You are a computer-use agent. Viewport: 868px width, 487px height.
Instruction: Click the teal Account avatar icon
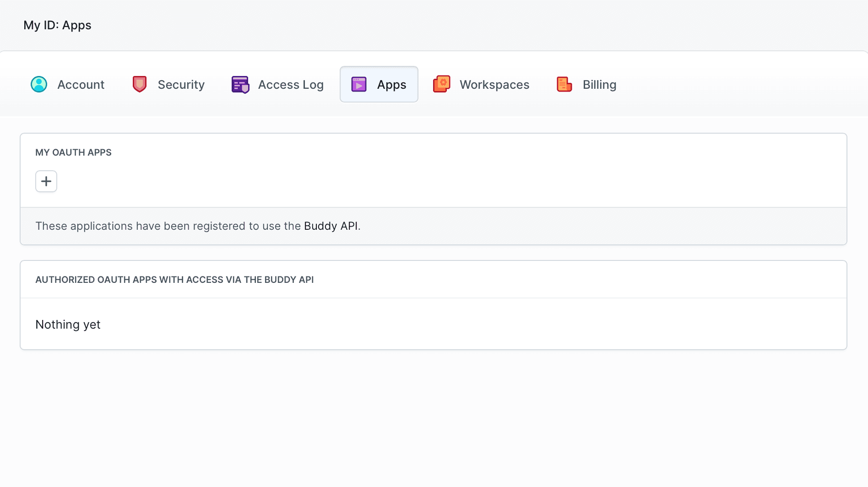coord(39,84)
